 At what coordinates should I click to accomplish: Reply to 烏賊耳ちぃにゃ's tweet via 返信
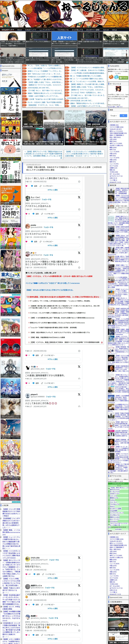click(x=36, y=605)
